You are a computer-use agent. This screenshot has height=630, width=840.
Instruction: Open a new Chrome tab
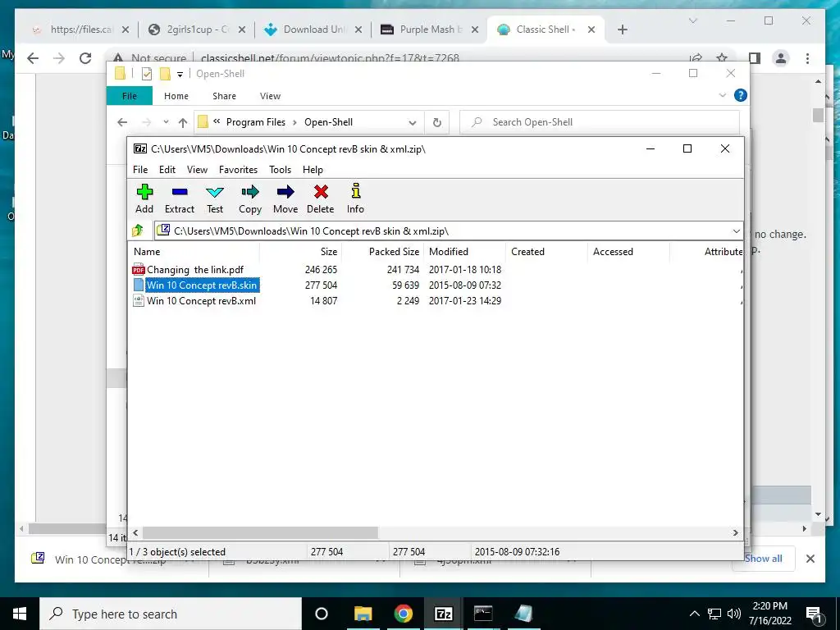622,30
